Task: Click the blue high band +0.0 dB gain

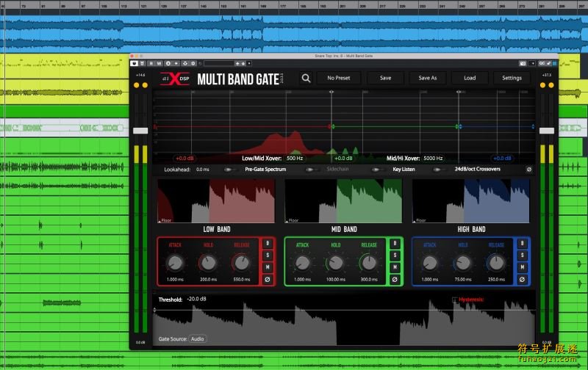Action: click(x=502, y=159)
